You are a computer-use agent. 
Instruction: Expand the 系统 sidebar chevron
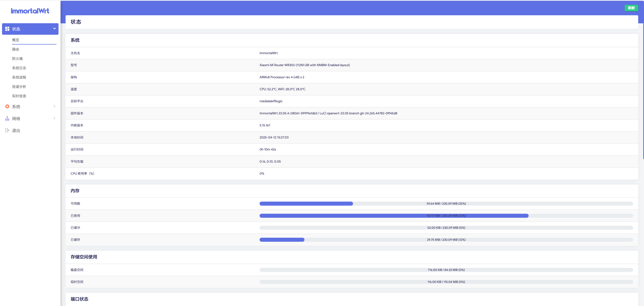(54, 106)
